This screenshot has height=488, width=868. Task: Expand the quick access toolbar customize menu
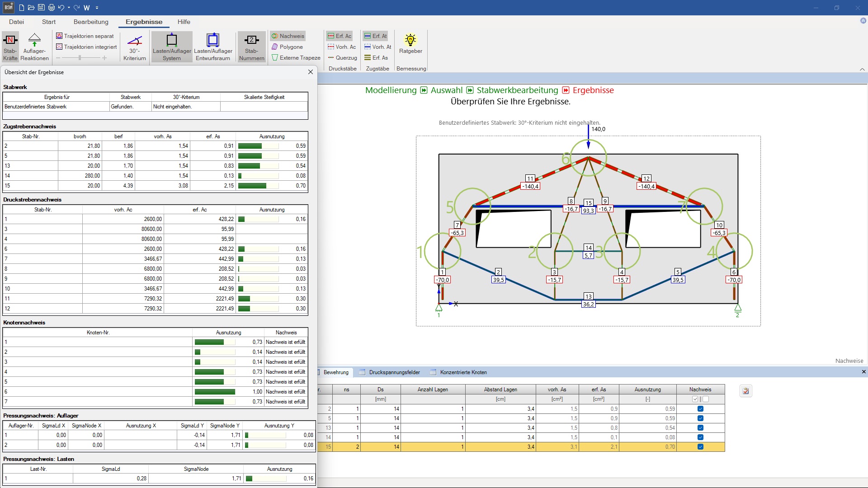[97, 8]
